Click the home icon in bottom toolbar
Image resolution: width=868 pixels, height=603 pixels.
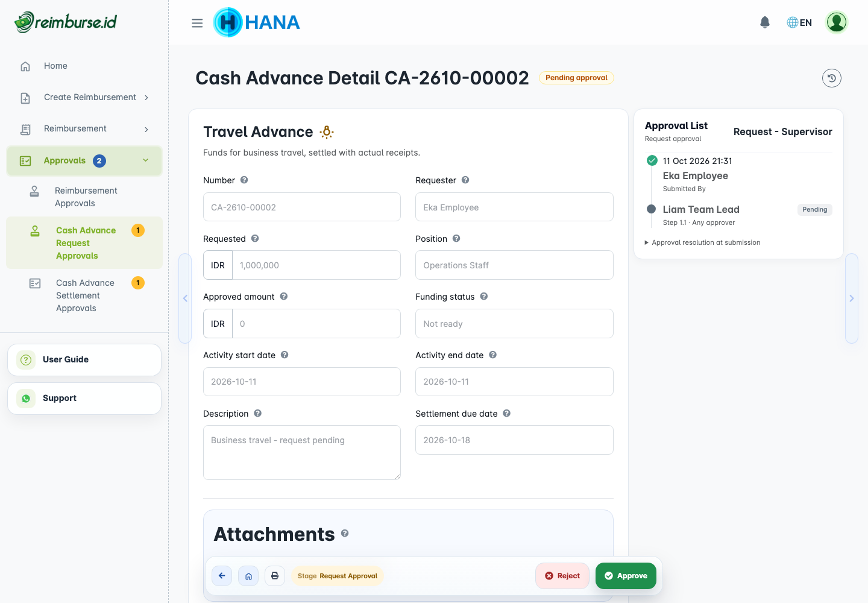click(248, 576)
